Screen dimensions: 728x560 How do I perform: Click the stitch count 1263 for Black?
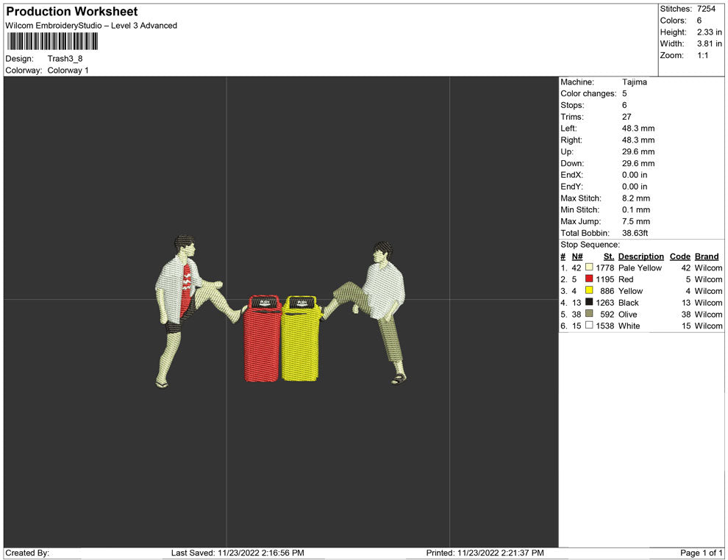click(604, 303)
